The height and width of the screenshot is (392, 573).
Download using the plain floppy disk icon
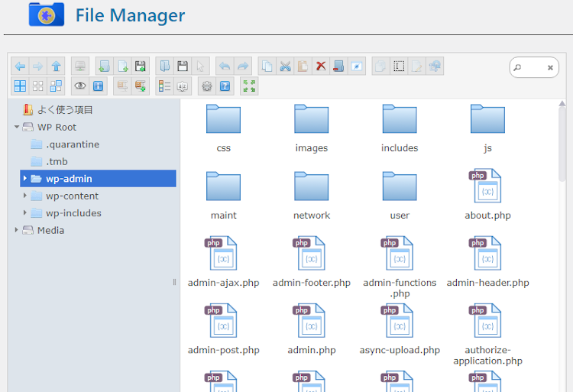[183, 66]
